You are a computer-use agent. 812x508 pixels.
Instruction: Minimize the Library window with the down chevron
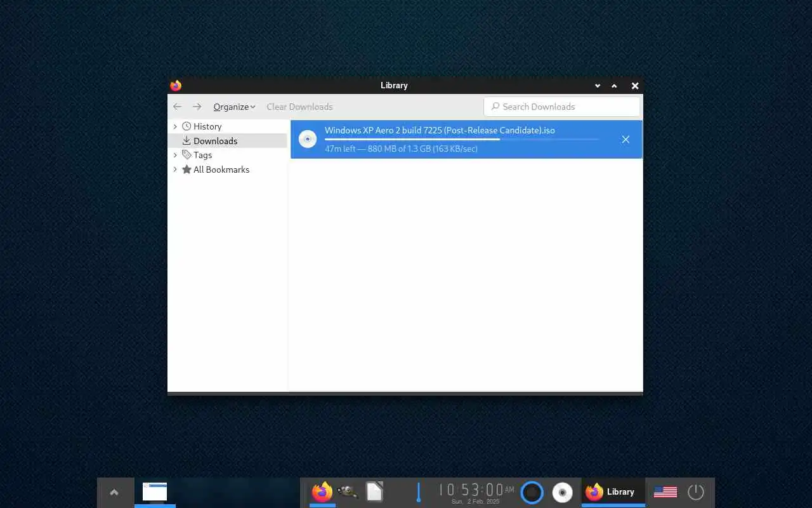pos(597,86)
